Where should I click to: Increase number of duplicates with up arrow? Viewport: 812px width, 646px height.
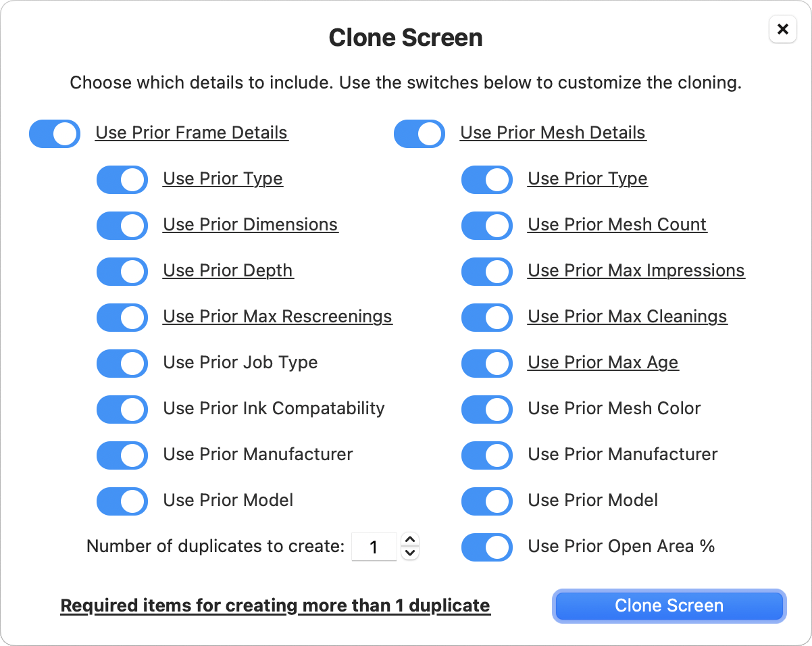point(410,540)
